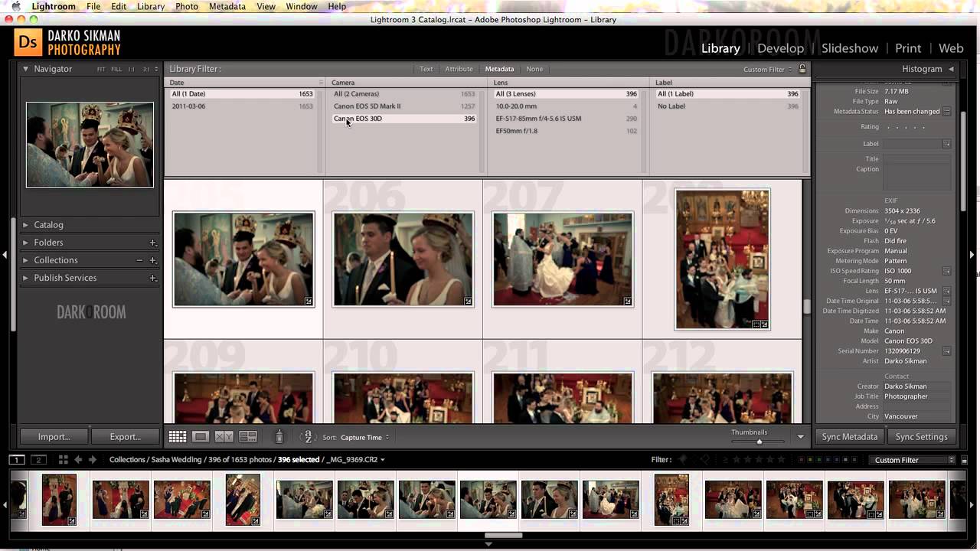Click filmstrip grid shortcut icon
This screenshot has height=551, width=980.
point(64,460)
